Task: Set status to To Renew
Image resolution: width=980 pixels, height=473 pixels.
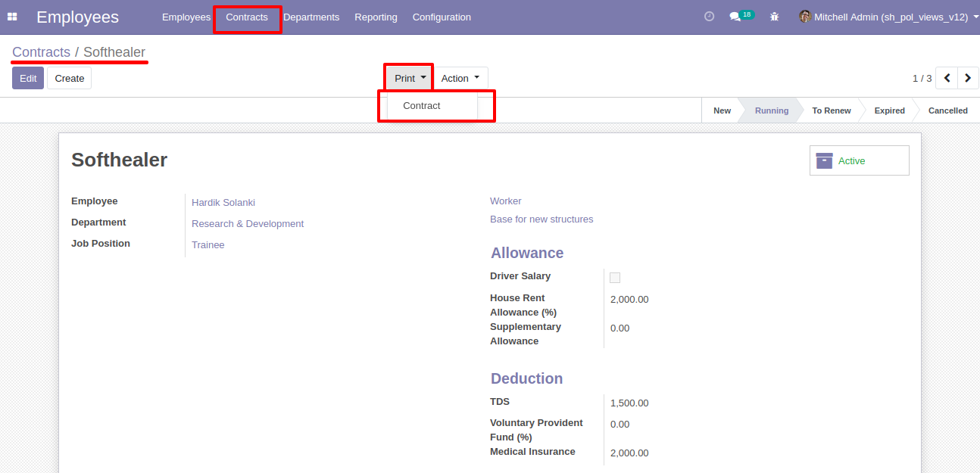Action: coord(832,110)
